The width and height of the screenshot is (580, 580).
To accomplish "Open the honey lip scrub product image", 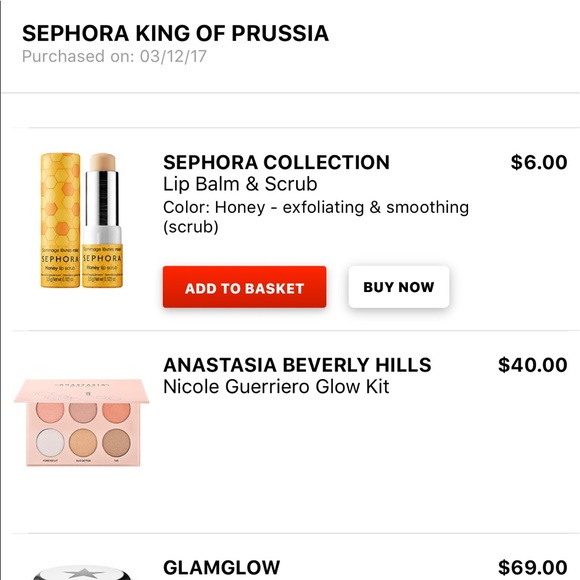I will (x=81, y=220).
